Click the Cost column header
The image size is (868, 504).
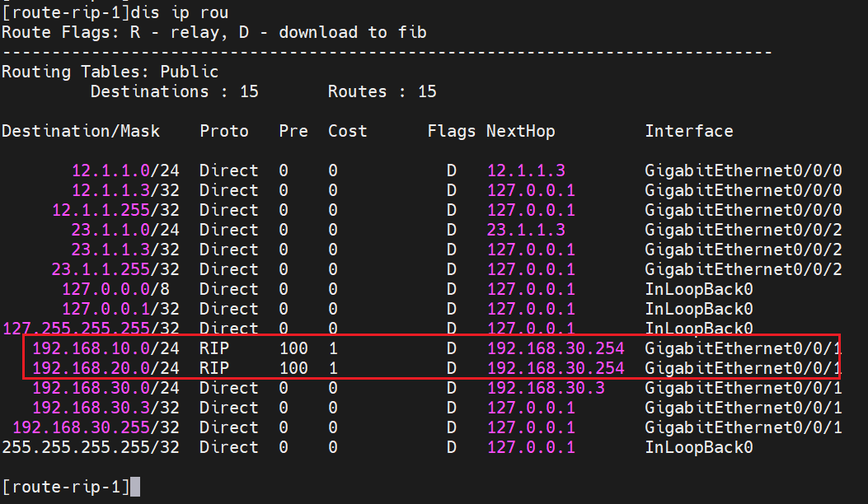(x=347, y=131)
